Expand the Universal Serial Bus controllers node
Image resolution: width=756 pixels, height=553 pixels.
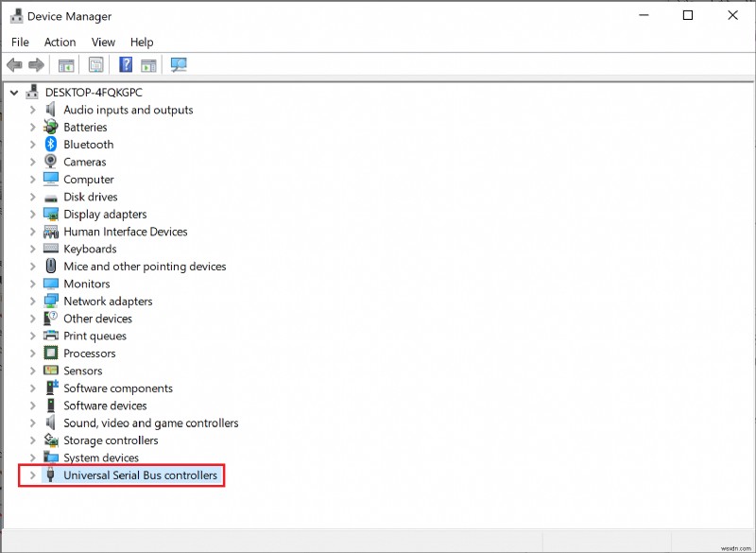[x=32, y=475]
